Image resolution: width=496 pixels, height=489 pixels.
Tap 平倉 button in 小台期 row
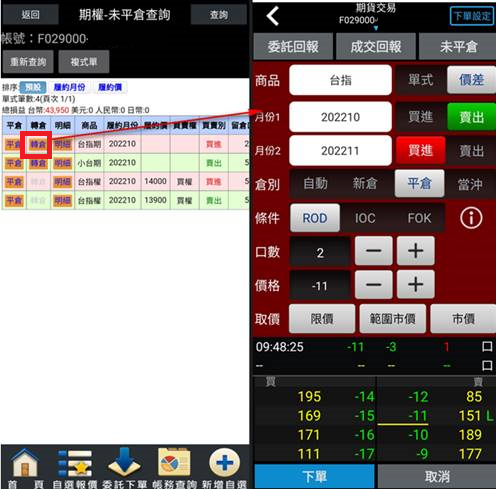click(x=14, y=163)
